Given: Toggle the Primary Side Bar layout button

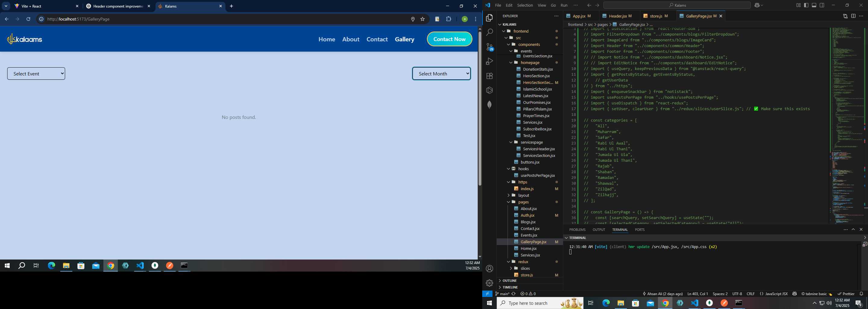Looking at the screenshot, I should [x=806, y=5].
